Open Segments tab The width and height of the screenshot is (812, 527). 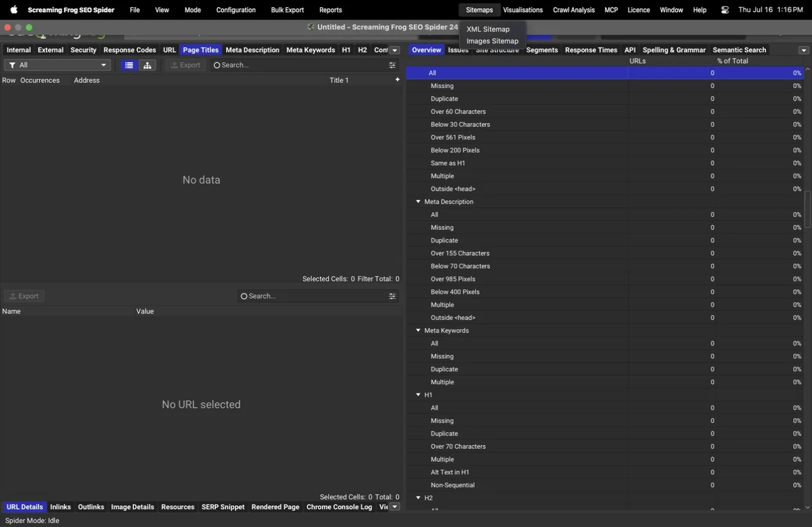click(x=542, y=50)
